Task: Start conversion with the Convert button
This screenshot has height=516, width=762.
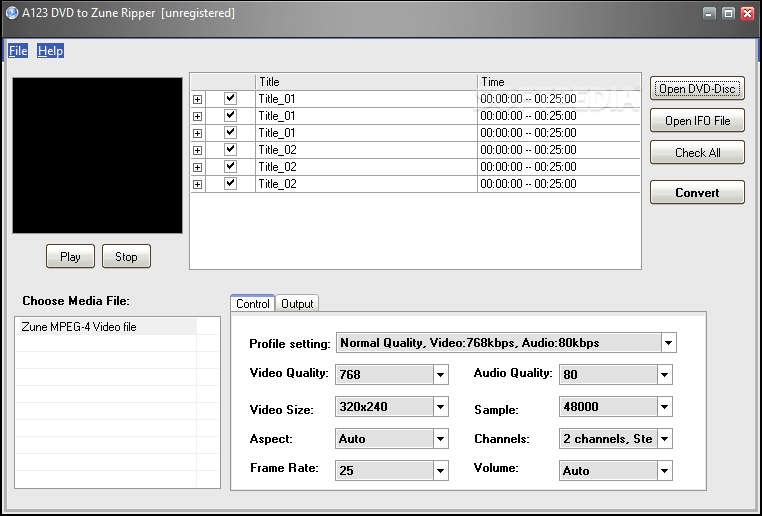Action: point(697,192)
